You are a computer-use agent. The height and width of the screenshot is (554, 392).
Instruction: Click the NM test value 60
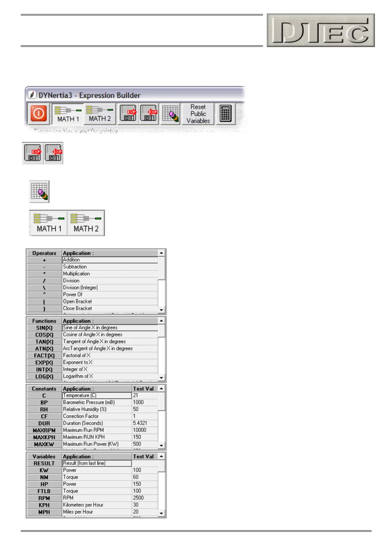tap(145, 477)
